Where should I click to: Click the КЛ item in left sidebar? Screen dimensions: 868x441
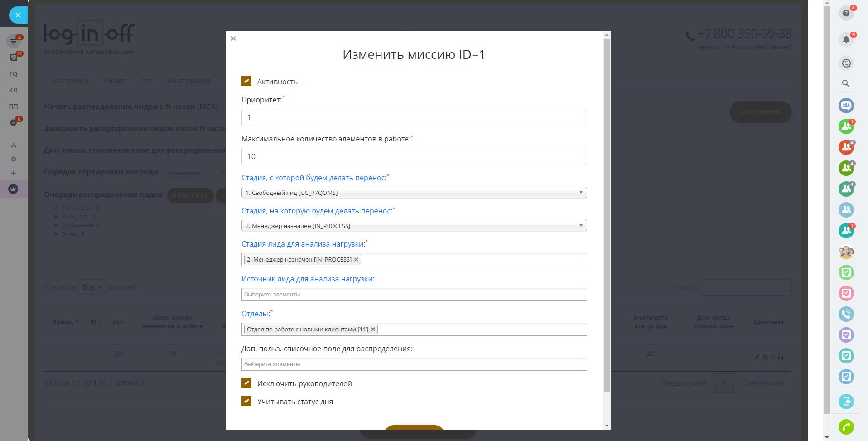click(13, 90)
